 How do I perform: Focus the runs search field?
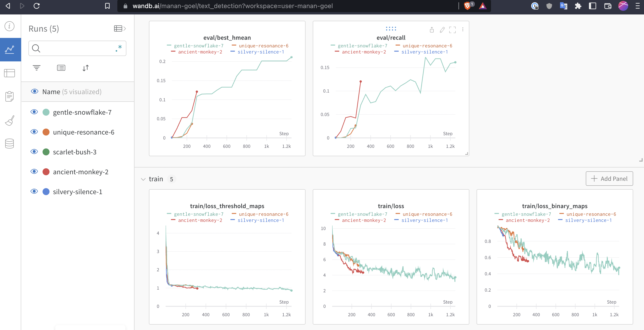77,48
